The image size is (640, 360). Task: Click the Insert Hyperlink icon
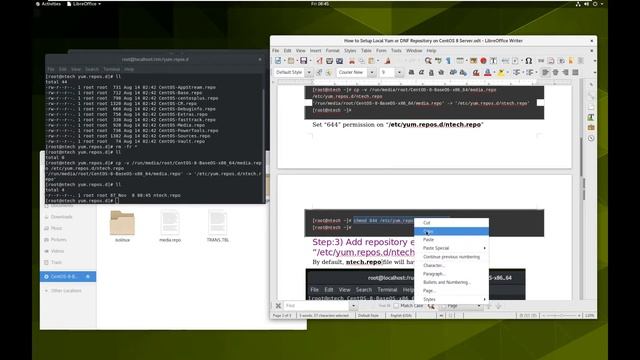tap(541, 61)
